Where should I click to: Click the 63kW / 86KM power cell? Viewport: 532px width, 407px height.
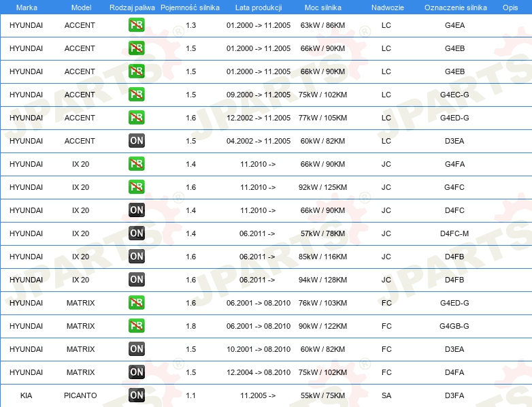322,25
